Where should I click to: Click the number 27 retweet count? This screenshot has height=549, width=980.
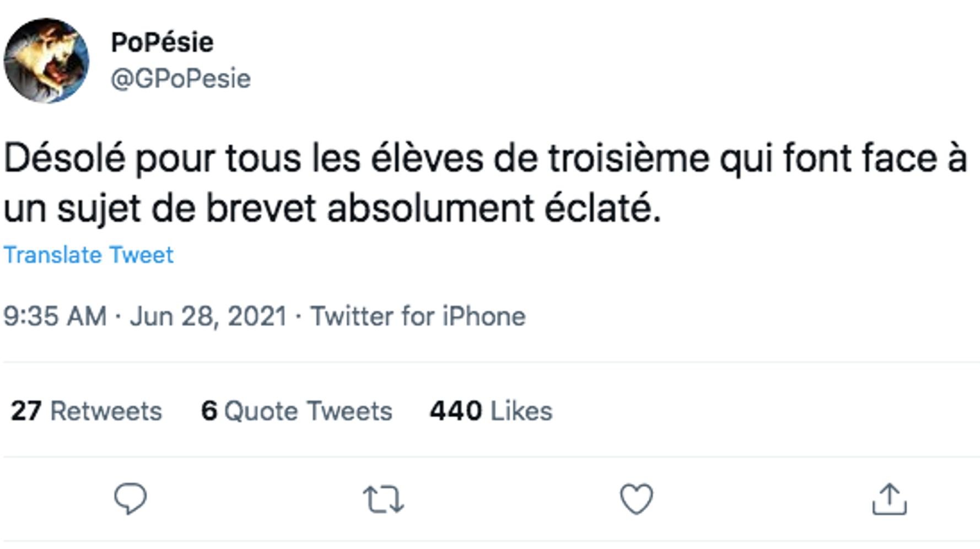coord(26,411)
